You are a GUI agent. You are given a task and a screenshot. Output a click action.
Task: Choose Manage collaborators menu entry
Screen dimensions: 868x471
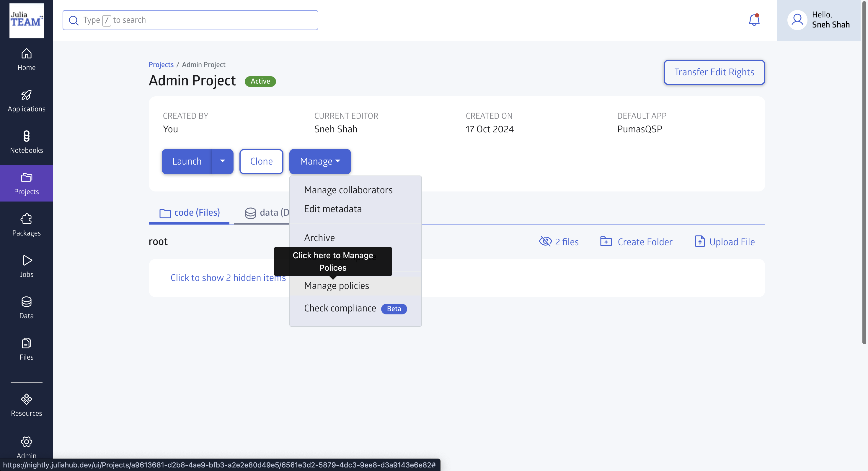point(348,190)
